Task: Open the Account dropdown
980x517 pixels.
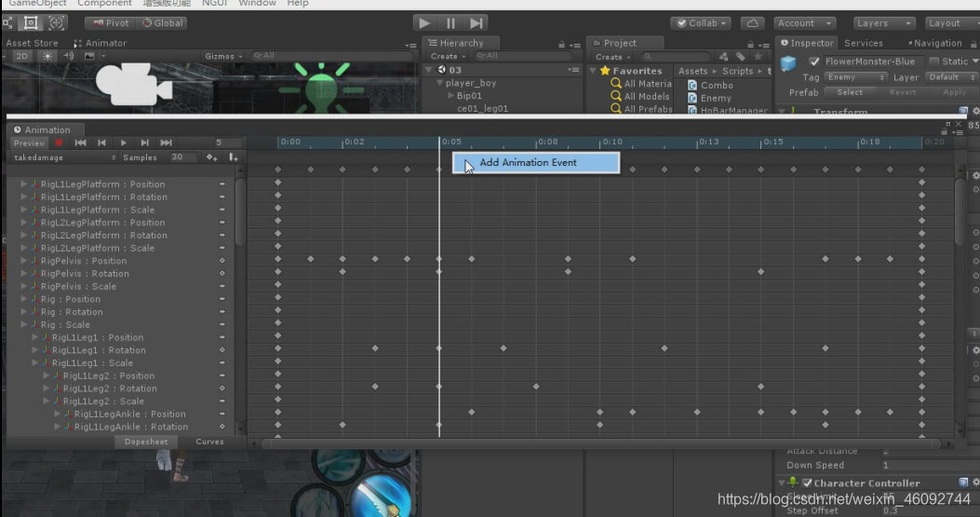Action: [x=805, y=23]
